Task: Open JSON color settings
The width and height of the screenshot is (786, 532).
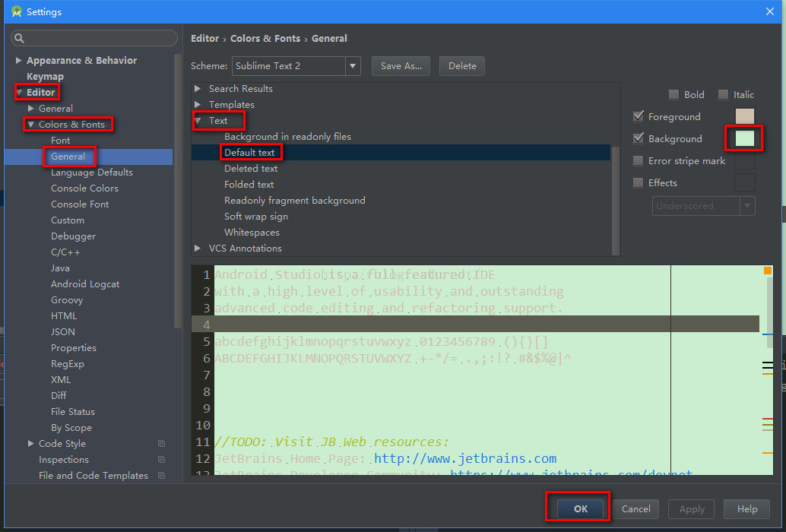Action: point(62,331)
